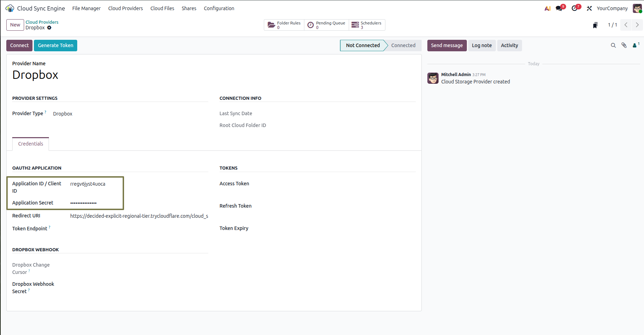Select the Credentials tab
The width and height of the screenshot is (644, 335).
[x=31, y=144]
